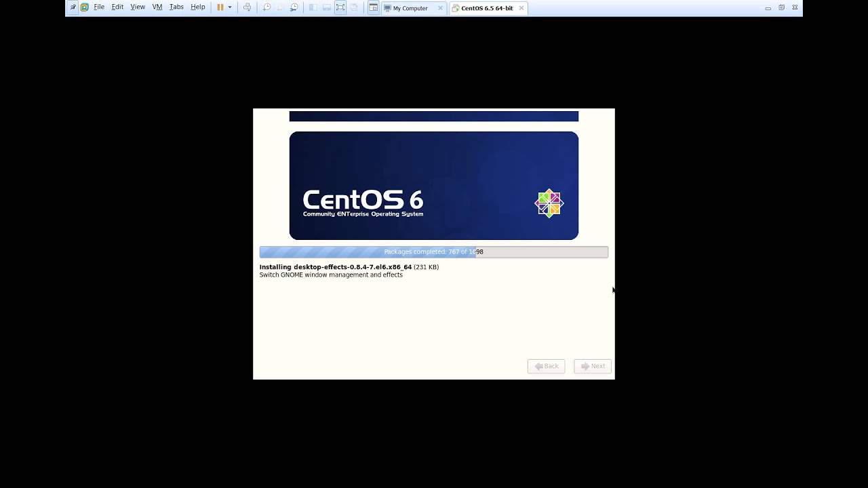This screenshot has width=868, height=488.
Task: Click the CentOS 6 banner image
Action: [434, 186]
